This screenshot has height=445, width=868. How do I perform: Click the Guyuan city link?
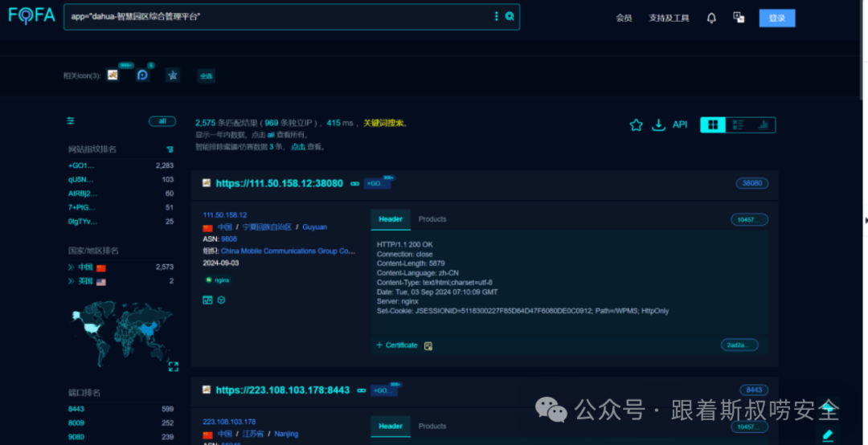[314, 227]
